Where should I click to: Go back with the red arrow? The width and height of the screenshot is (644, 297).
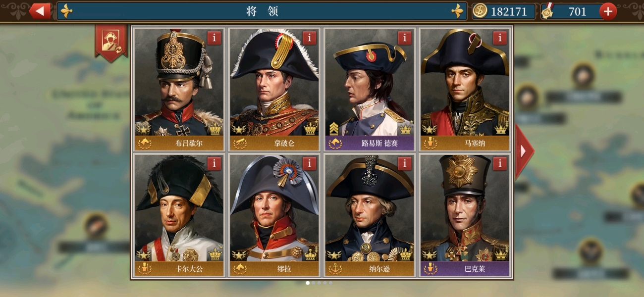tap(40, 11)
